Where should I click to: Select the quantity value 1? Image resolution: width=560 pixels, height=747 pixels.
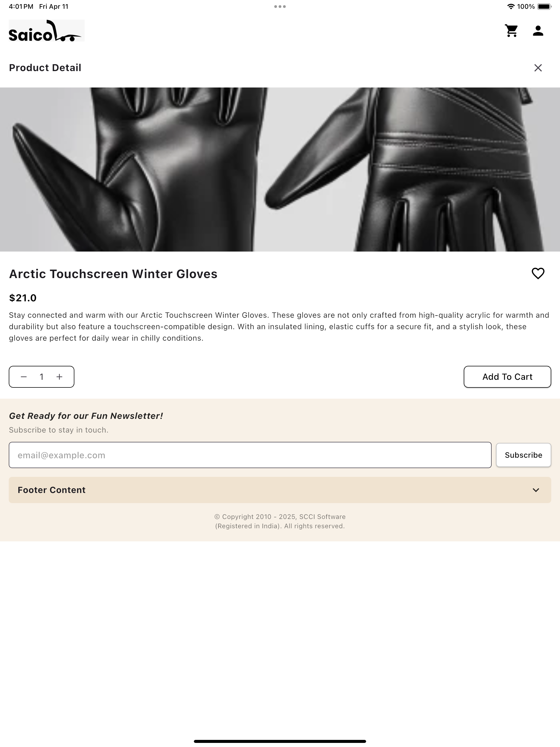(x=42, y=377)
